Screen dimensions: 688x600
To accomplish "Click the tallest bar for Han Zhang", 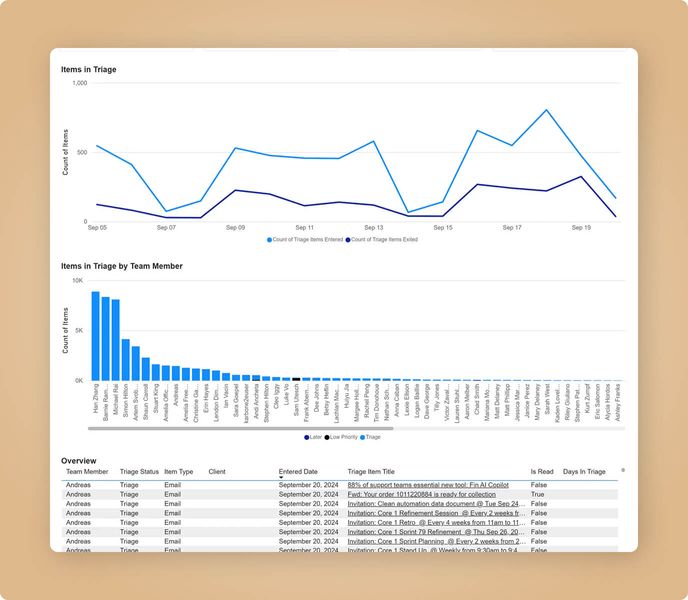I will (x=96, y=335).
